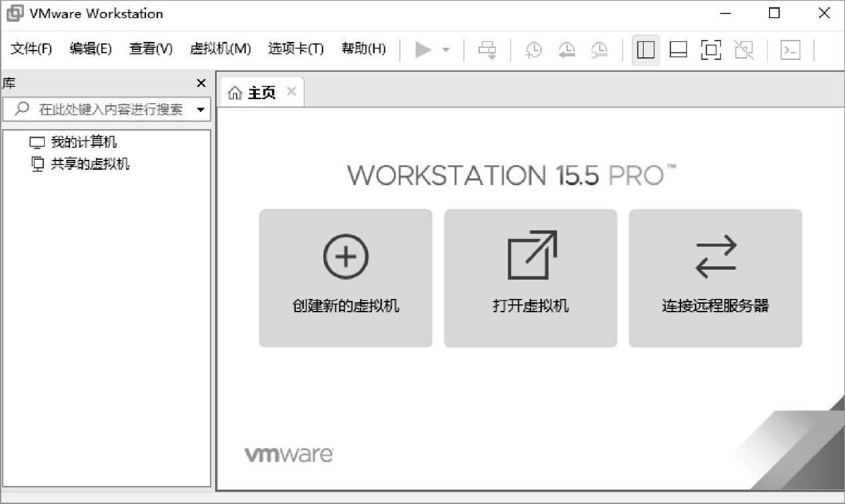Screen dimensions: 845x504
Task: Toggle the show library sidebar icon
Action: pyautogui.click(x=646, y=50)
